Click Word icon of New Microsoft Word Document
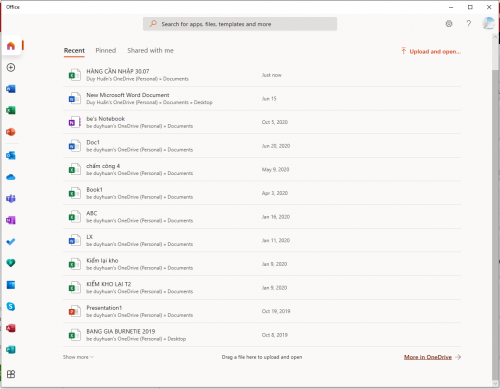This screenshot has height=389, width=500. tap(74, 99)
